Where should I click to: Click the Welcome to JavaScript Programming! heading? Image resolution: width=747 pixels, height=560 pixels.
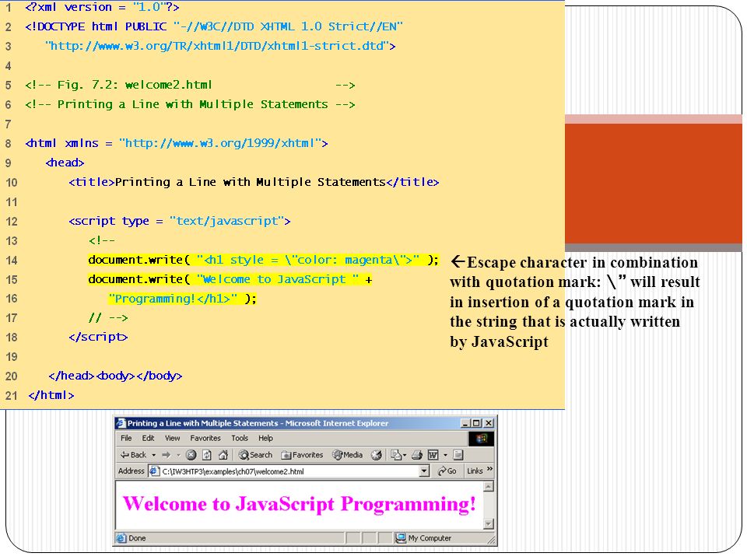point(299,504)
